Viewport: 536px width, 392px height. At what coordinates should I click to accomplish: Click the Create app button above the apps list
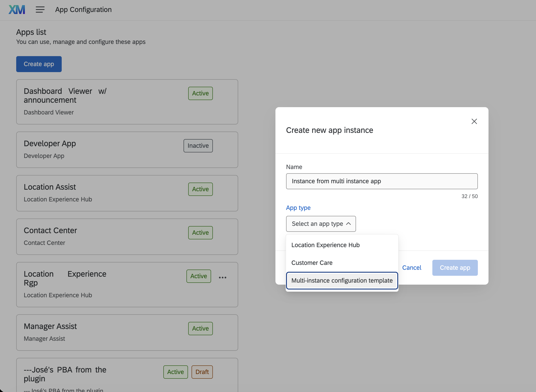39,64
